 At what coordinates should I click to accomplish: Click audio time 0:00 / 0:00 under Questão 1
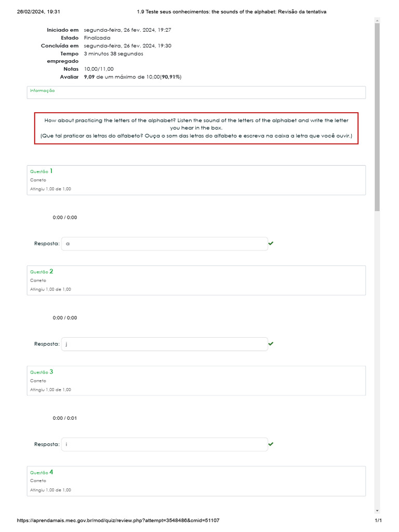click(x=65, y=218)
